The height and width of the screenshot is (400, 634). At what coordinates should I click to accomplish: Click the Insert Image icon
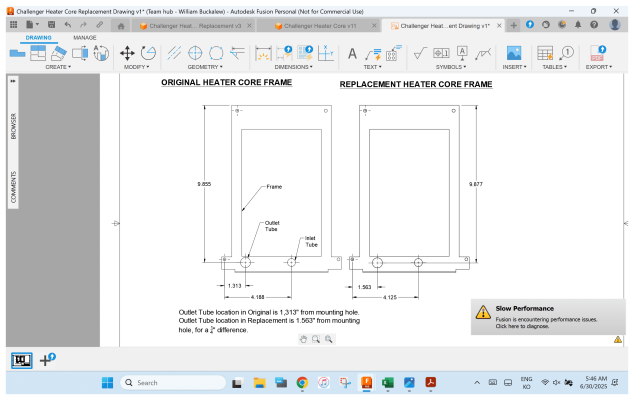click(x=514, y=53)
